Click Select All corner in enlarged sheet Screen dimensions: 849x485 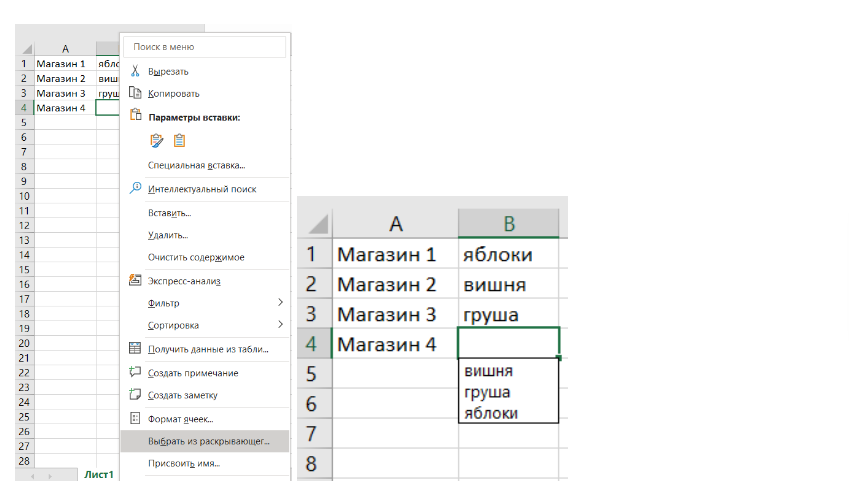(x=317, y=224)
